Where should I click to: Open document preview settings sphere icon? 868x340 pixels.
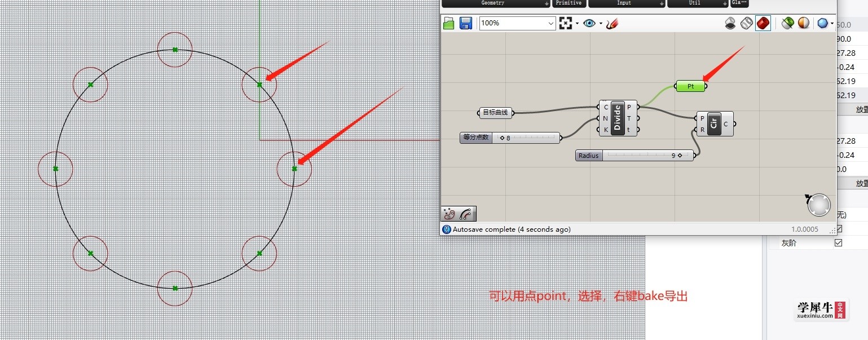(804, 23)
